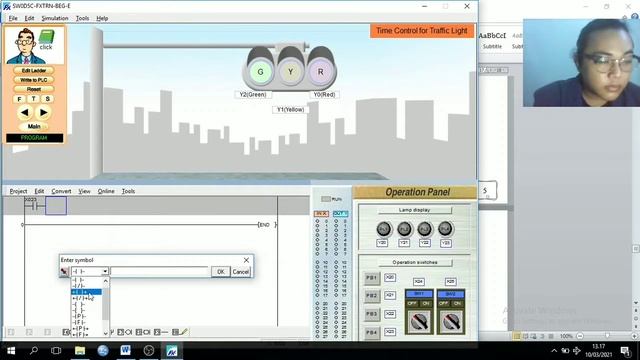Open the Project menu in ladder editor

point(18,191)
